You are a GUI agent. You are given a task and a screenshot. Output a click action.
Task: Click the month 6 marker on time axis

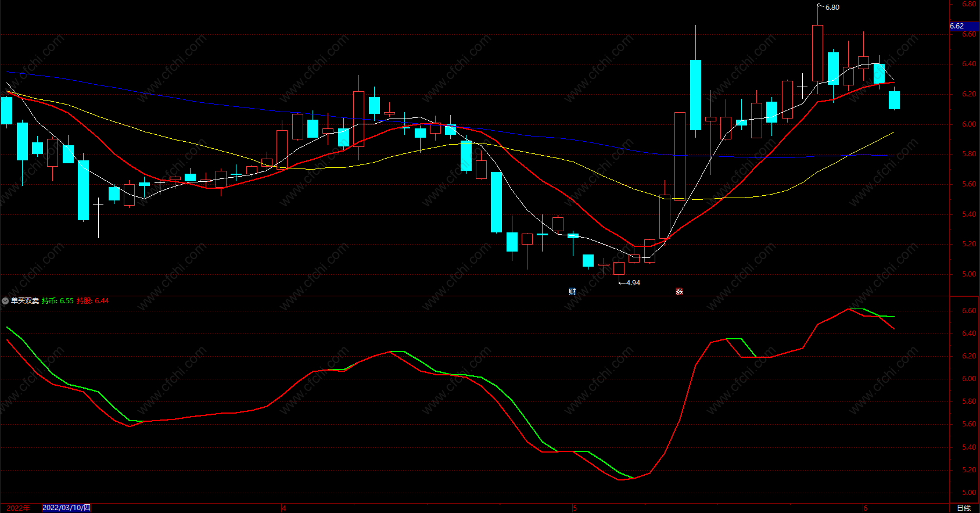tap(865, 508)
